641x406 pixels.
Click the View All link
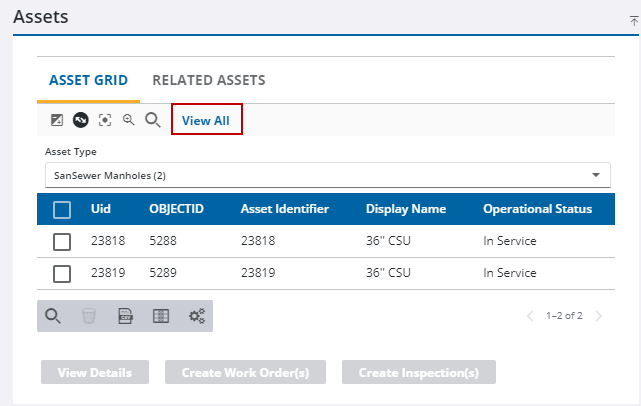coord(206,120)
